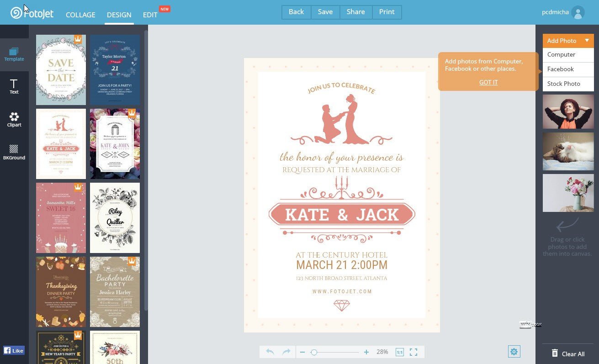599x364 pixels.
Task: Zoom in with the plus icon
Action: click(366, 352)
